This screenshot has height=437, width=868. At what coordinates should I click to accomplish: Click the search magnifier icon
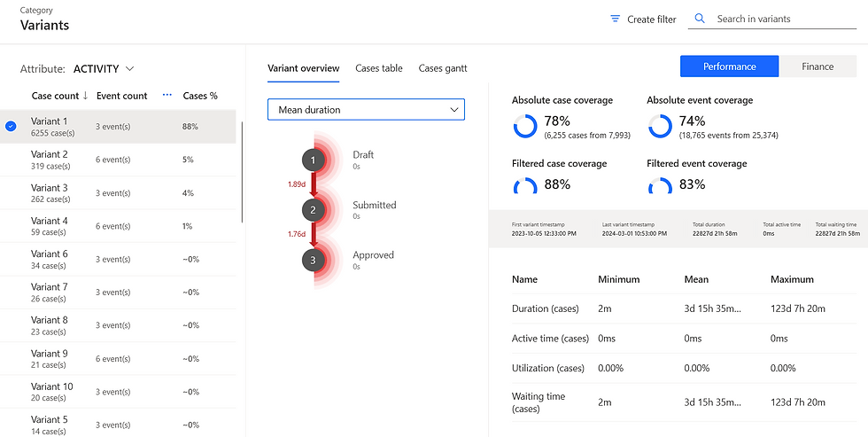pyautogui.click(x=700, y=19)
